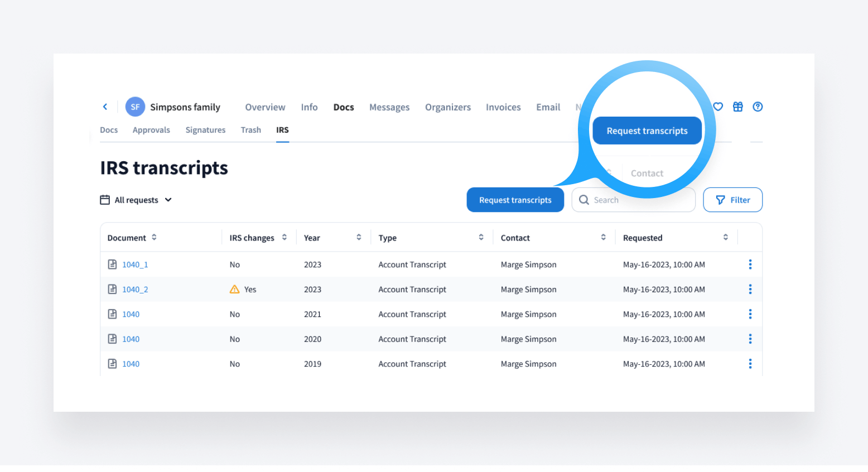
Task: Open the 1040_2 document link
Action: pos(135,289)
